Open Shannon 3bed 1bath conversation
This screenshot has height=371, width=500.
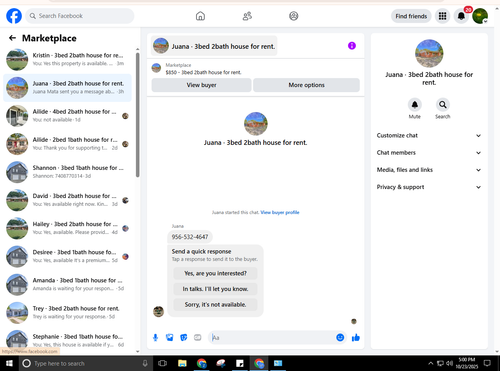pos(67,172)
